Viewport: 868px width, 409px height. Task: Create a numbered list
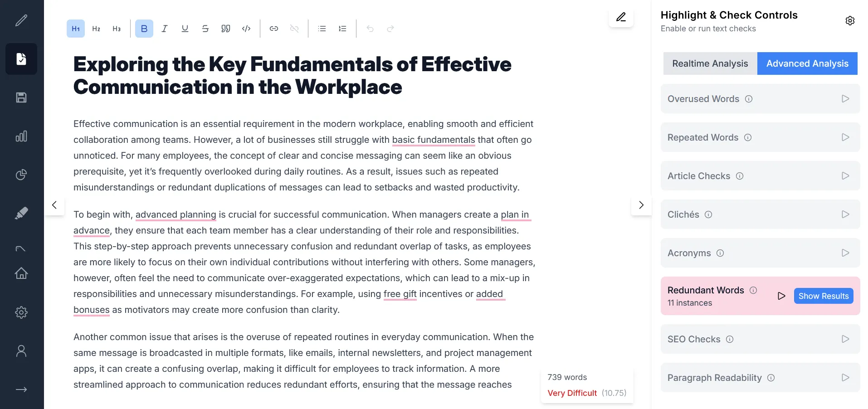[342, 29]
